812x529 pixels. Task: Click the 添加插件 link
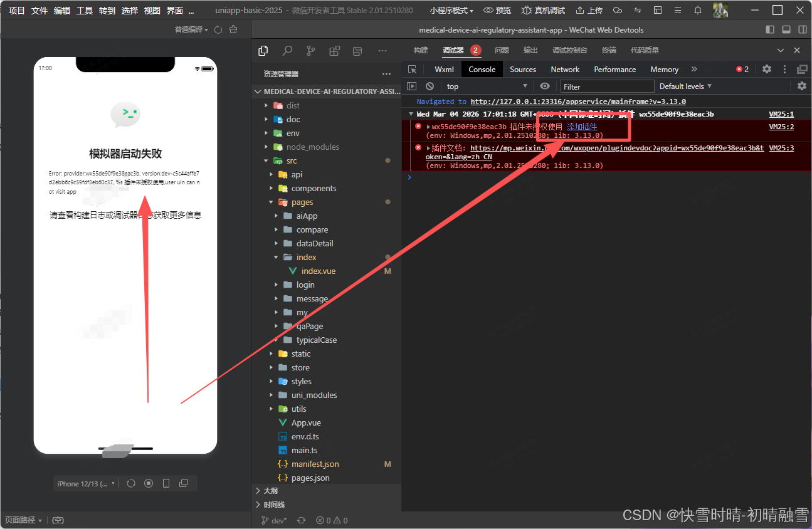[x=582, y=127]
